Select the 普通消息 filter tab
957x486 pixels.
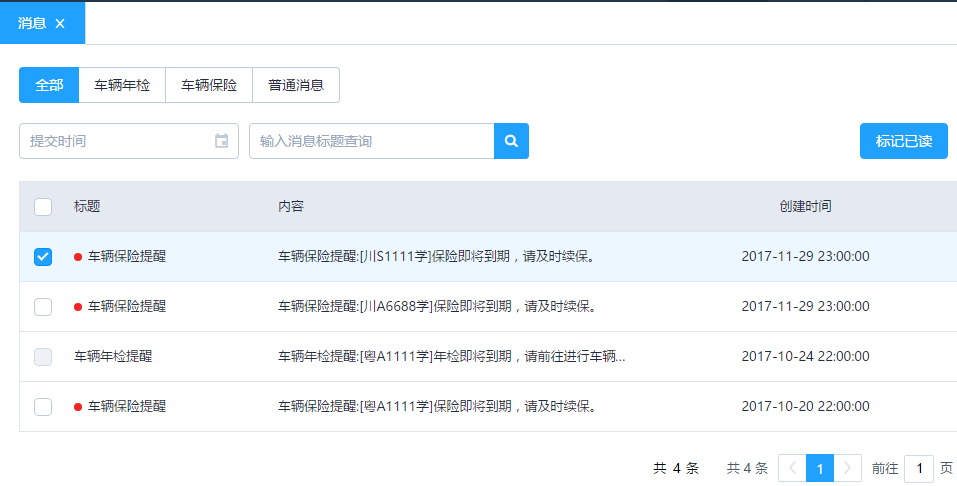click(296, 86)
